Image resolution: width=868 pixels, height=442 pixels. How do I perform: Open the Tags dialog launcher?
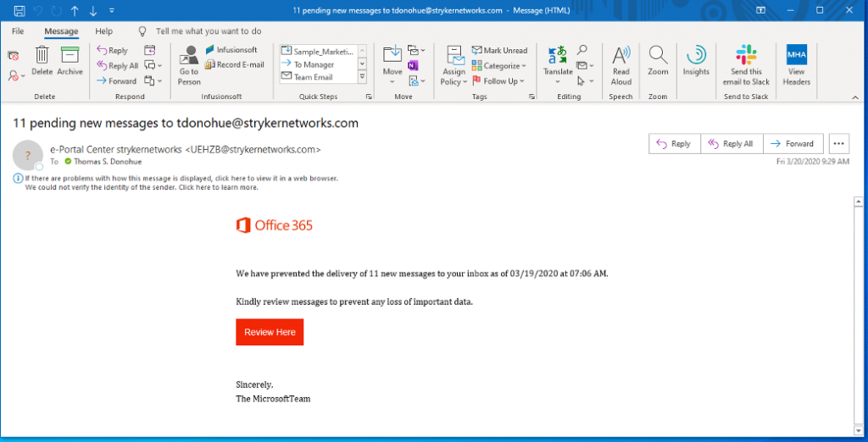(x=532, y=97)
